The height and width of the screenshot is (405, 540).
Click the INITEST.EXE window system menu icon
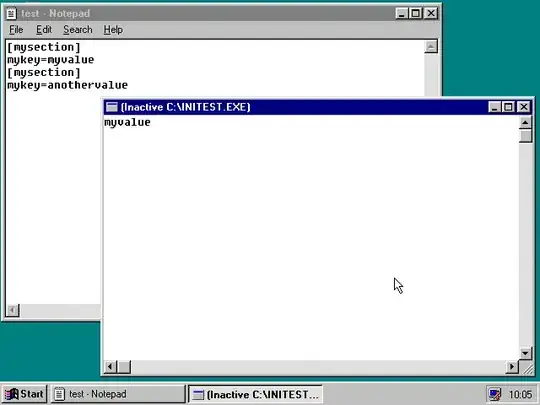pyautogui.click(x=112, y=107)
